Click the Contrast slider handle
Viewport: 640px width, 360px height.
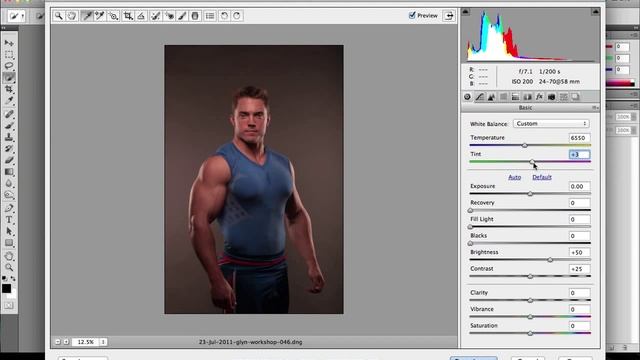[x=530, y=276]
